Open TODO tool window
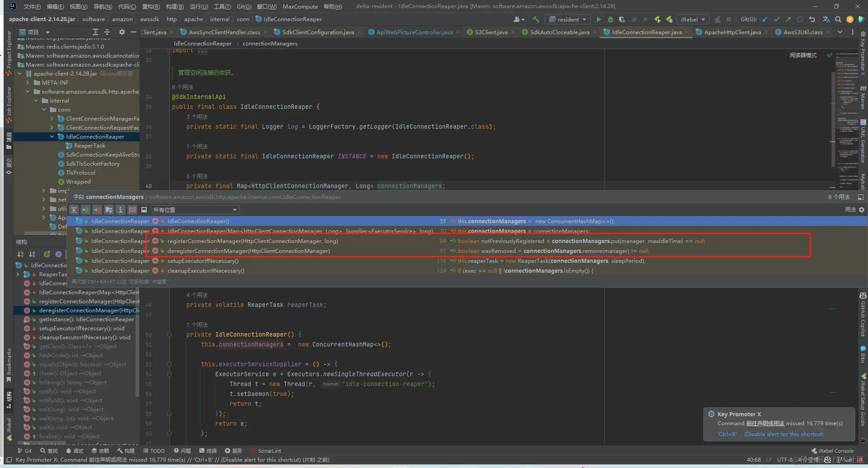The image size is (868, 468). pos(154,451)
